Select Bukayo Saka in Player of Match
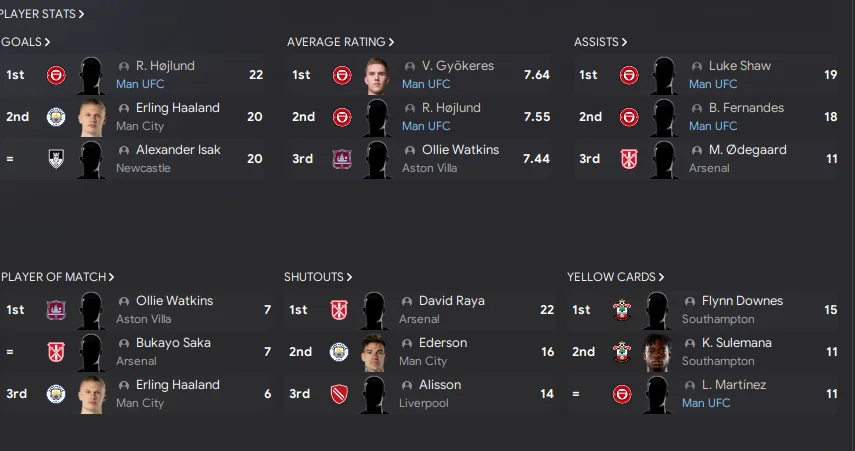Viewport: 855px width, 451px height. [174, 343]
